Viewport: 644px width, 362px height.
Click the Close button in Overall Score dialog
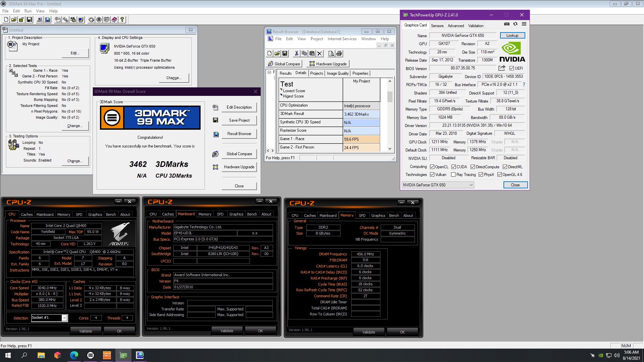click(239, 186)
